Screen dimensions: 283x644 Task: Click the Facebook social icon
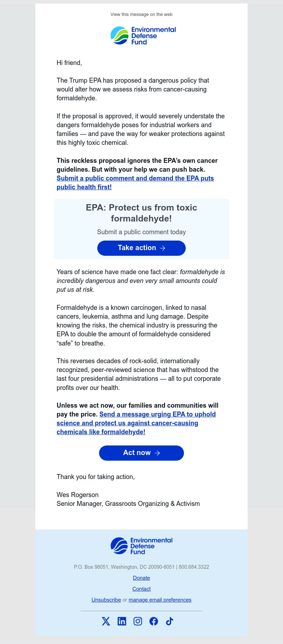(154, 621)
